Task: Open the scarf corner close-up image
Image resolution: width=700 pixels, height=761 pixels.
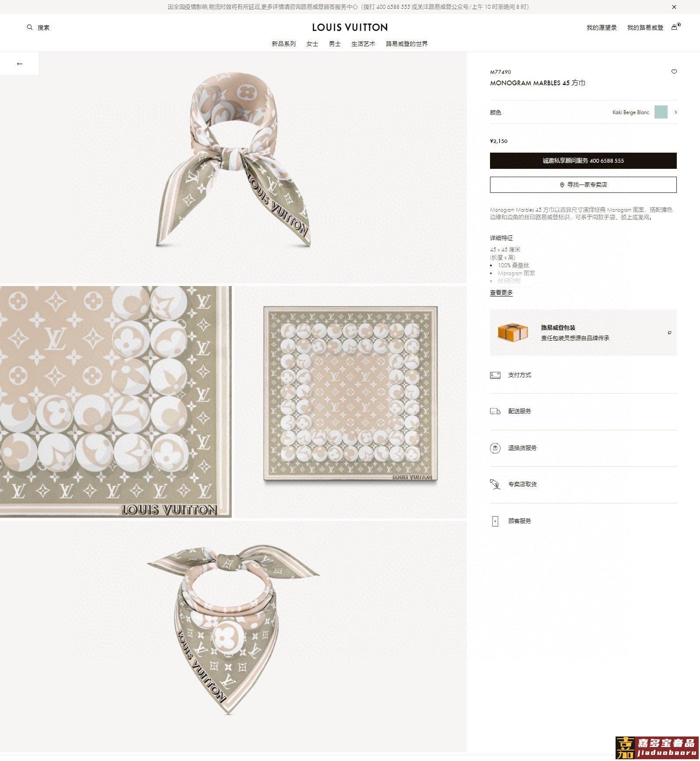Action: (x=116, y=402)
